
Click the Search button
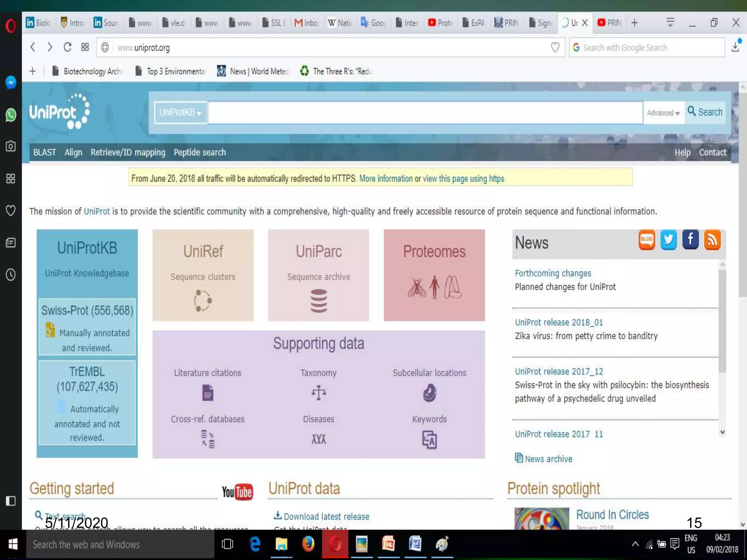(x=705, y=112)
